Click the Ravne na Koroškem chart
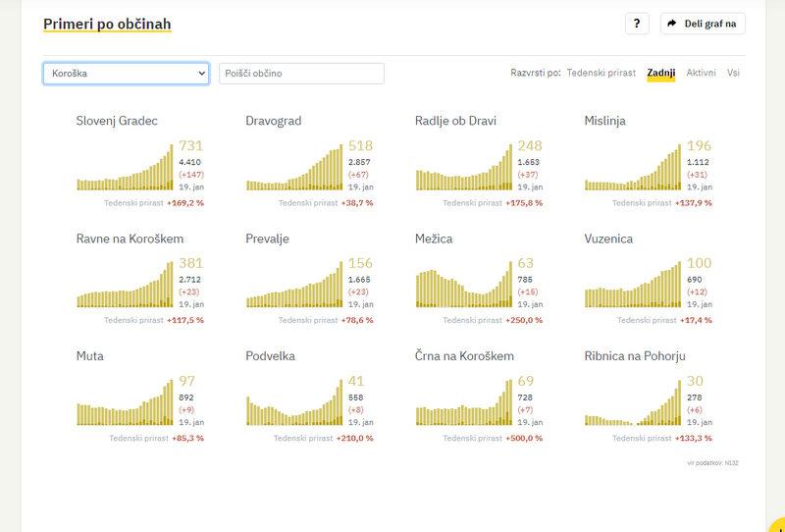785x532 pixels. coord(125,285)
